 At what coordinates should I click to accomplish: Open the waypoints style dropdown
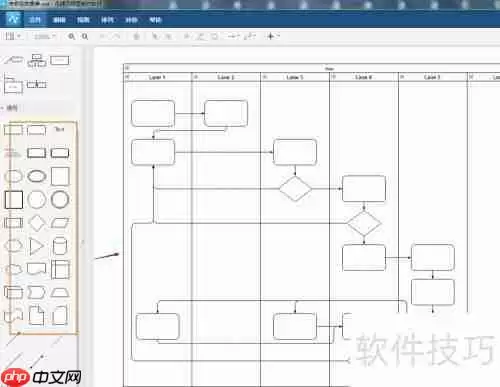[x=250, y=36]
